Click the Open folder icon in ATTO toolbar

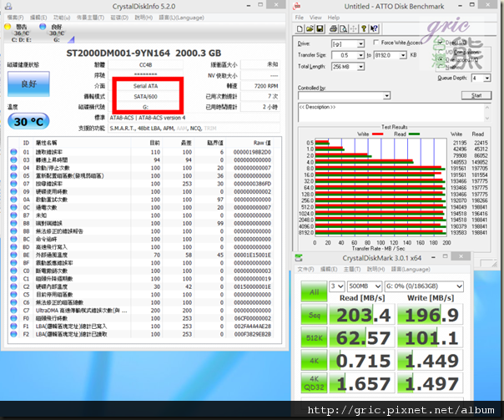coord(310,29)
